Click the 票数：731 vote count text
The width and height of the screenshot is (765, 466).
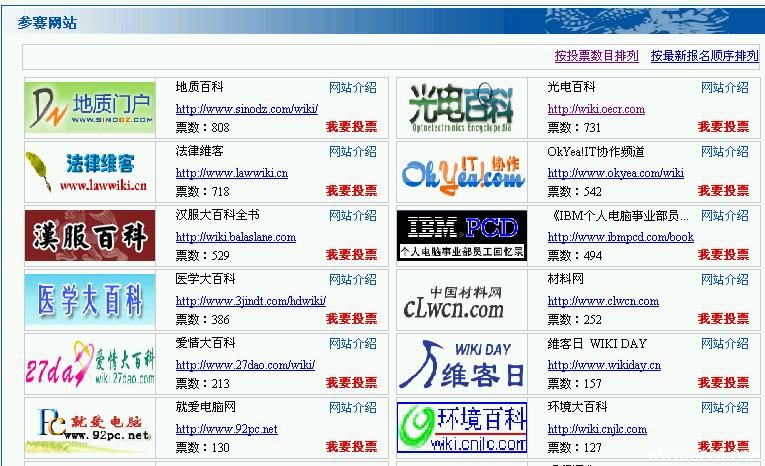point(574,127)
